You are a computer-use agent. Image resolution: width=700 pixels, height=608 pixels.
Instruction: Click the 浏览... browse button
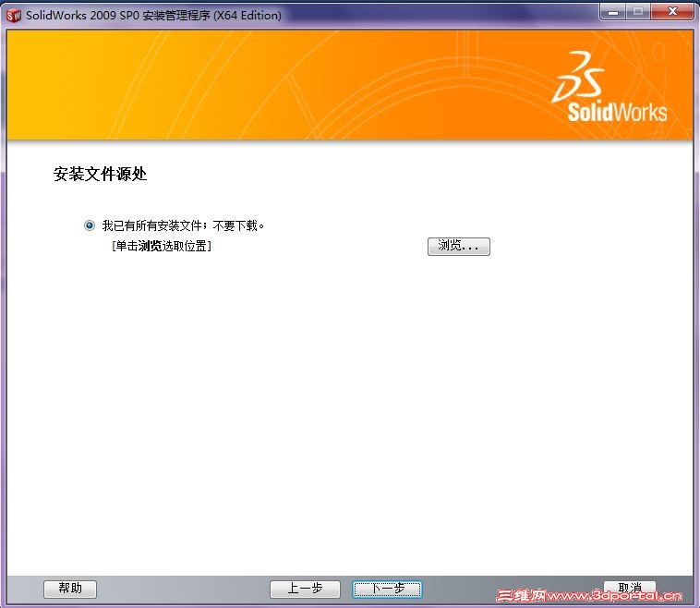[x=458, y=246]
